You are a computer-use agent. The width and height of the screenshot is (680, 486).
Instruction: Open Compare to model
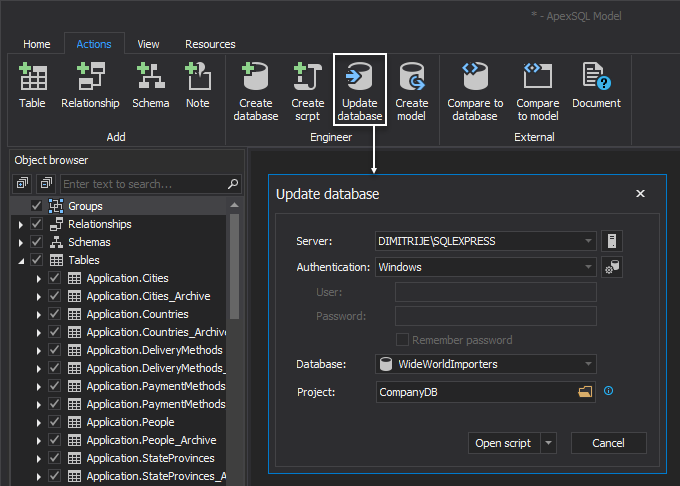point(538,91)
